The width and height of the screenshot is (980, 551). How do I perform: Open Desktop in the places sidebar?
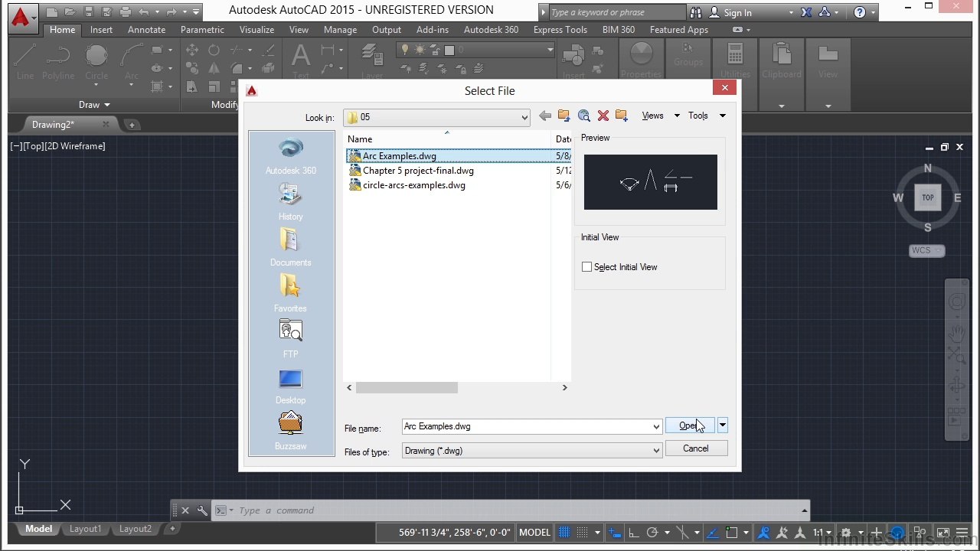pyautogui.click(x=291, y=386)
